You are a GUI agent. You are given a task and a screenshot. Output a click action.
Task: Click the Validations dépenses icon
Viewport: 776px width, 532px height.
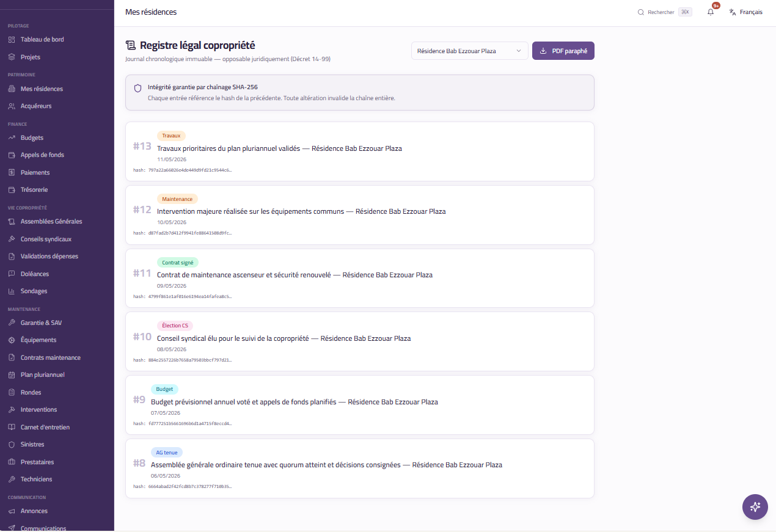pos(12,257)
